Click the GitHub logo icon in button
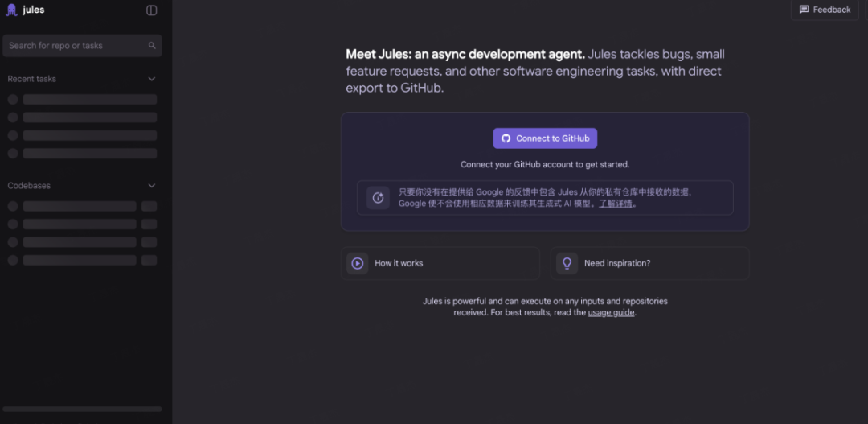This screenshot has height=424, width=868. [506, 138]
